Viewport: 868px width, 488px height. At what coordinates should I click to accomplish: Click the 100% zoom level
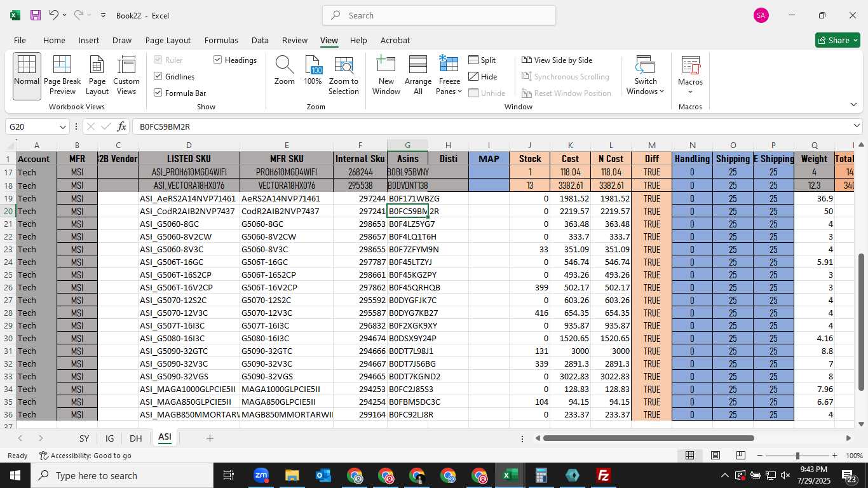855,456
